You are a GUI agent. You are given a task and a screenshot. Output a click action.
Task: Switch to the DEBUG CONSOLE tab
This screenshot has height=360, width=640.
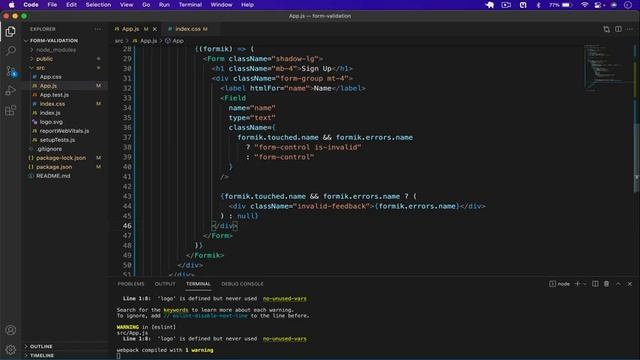pyautogui.click(x=242, y=284)
